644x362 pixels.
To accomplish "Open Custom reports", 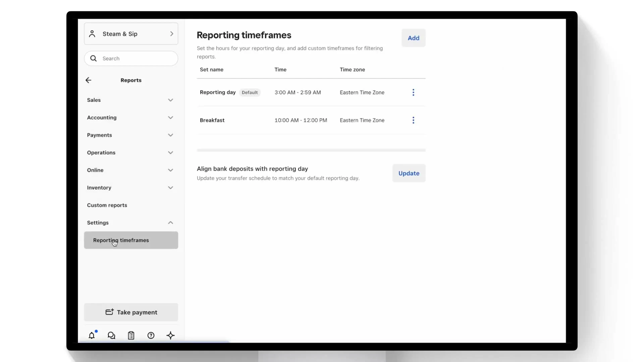I will click(131, 205).
